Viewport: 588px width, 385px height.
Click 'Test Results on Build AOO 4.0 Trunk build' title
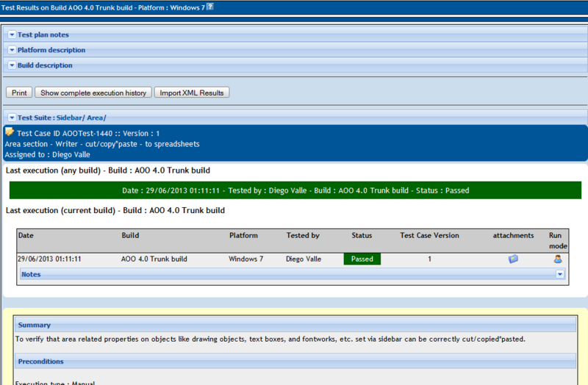tap(103, 7)
